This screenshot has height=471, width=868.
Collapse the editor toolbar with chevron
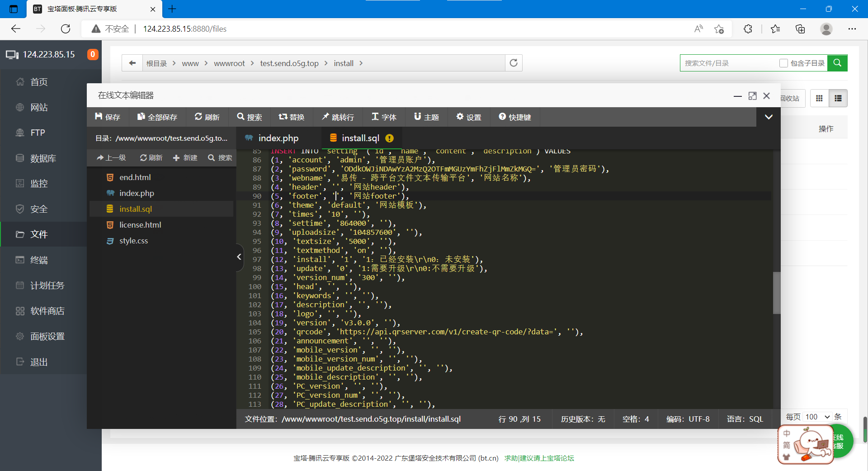(769, 117)
